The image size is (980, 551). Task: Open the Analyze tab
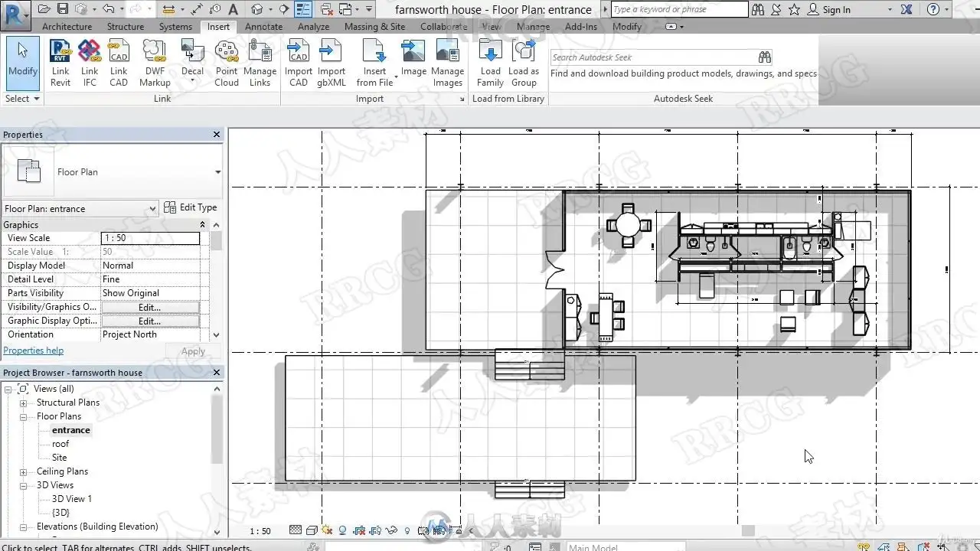point(313,27)
